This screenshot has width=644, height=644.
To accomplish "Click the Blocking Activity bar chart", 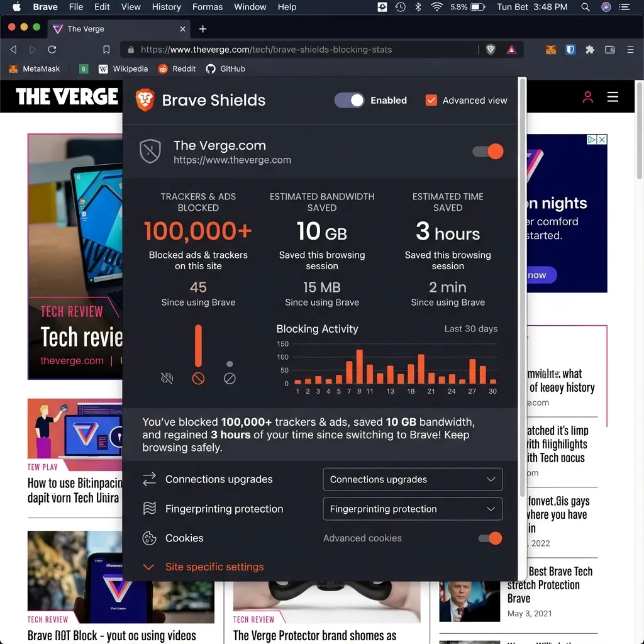I will pyautogui.click(x=388, y=367).
